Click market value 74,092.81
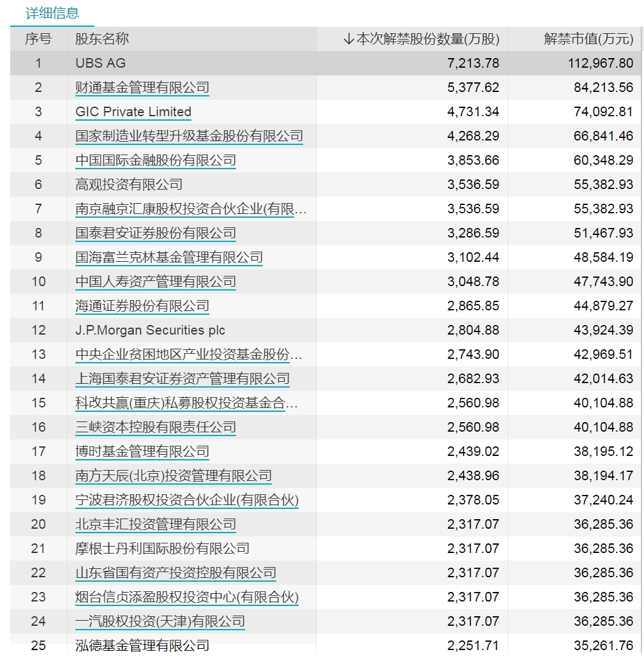Viewport: 644px width, 659px height. tap(603, 112)
